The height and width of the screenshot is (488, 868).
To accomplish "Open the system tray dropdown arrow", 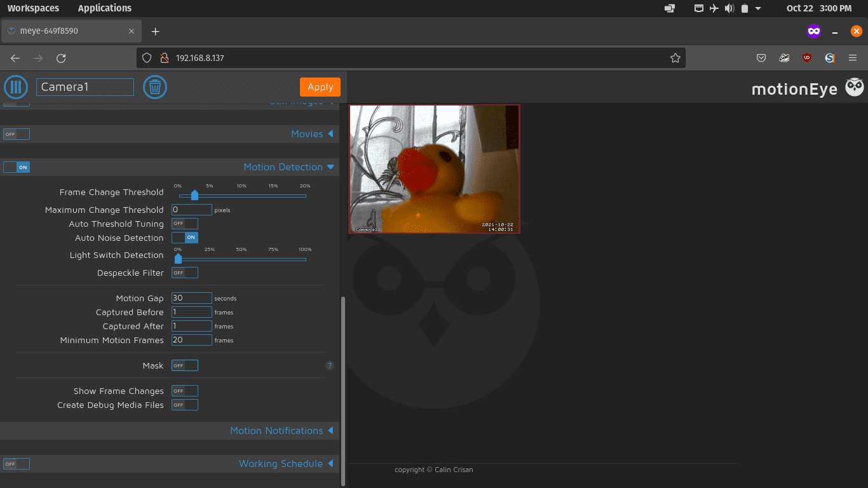I will click(x=758, y=8).
